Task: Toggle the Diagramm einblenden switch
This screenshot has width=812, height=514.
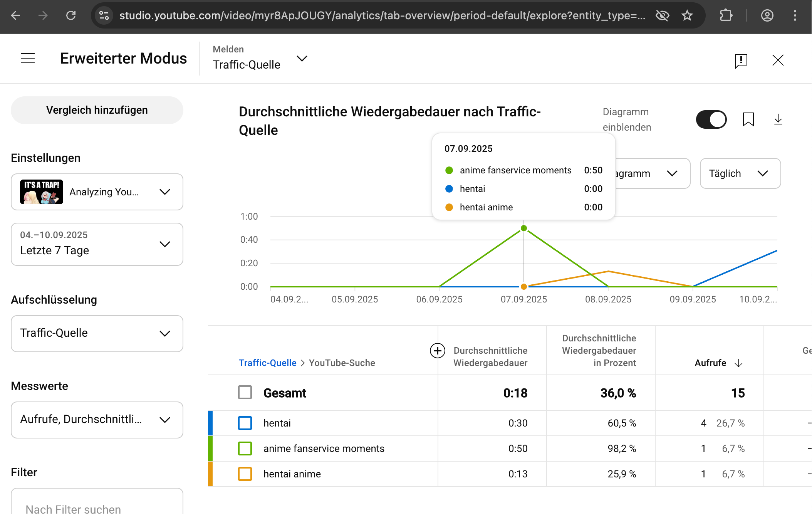Action: point(711,119)
